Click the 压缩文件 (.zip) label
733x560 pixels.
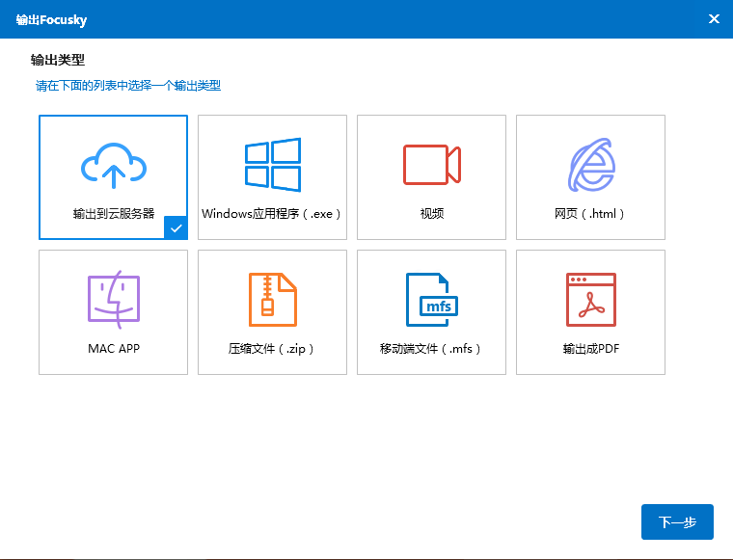tap(272, 349)
